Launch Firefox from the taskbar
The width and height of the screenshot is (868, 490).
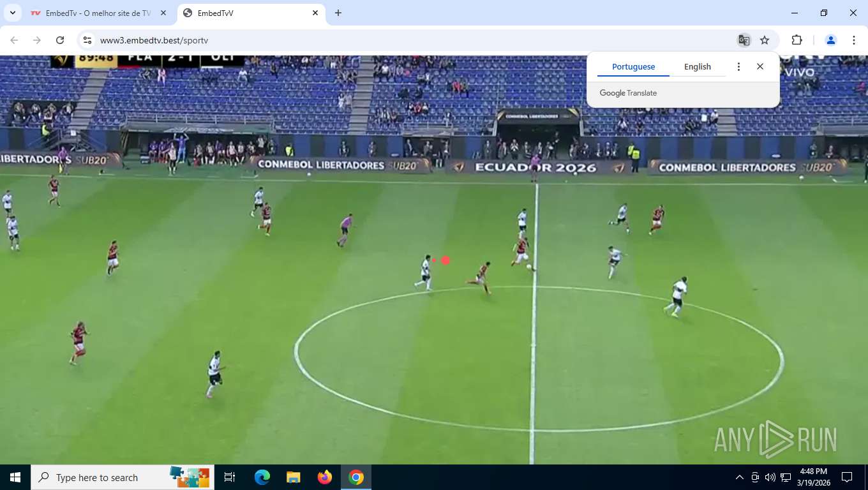point(325,477)
